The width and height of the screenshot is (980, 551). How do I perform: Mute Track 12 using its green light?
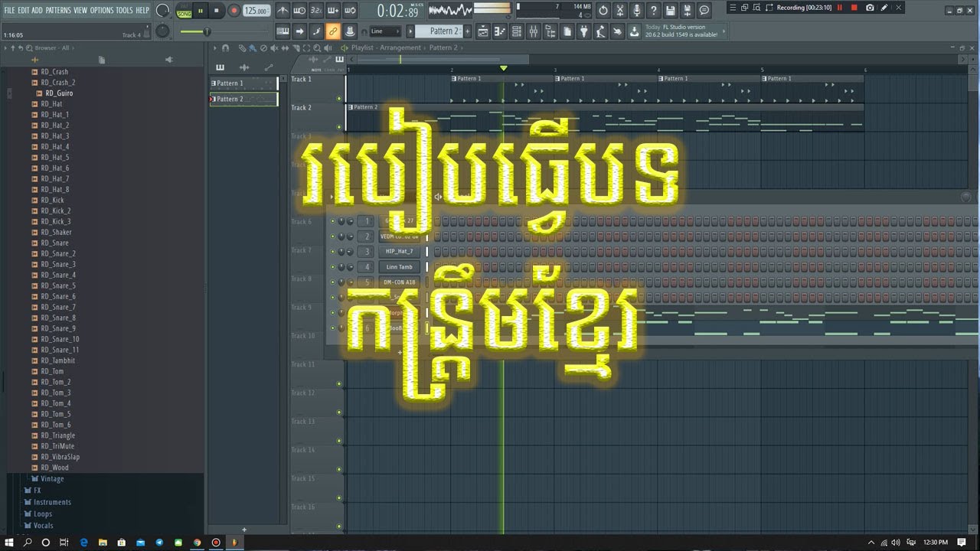tap(339, 412)
